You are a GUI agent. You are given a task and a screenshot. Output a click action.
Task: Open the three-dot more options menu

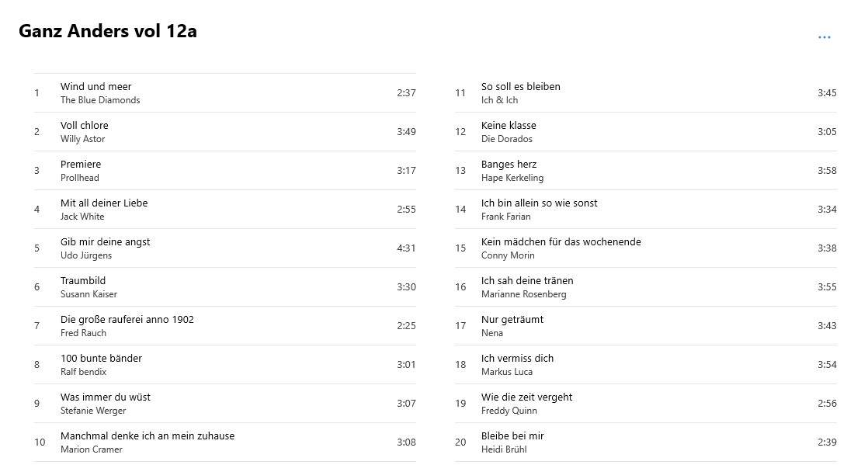click(824, 37)
